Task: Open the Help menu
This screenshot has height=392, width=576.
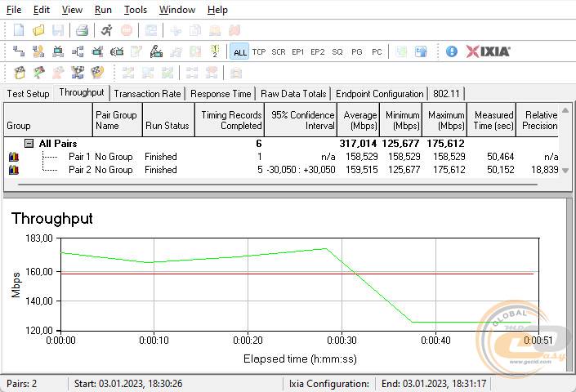Action: click(x=217, y=10)
